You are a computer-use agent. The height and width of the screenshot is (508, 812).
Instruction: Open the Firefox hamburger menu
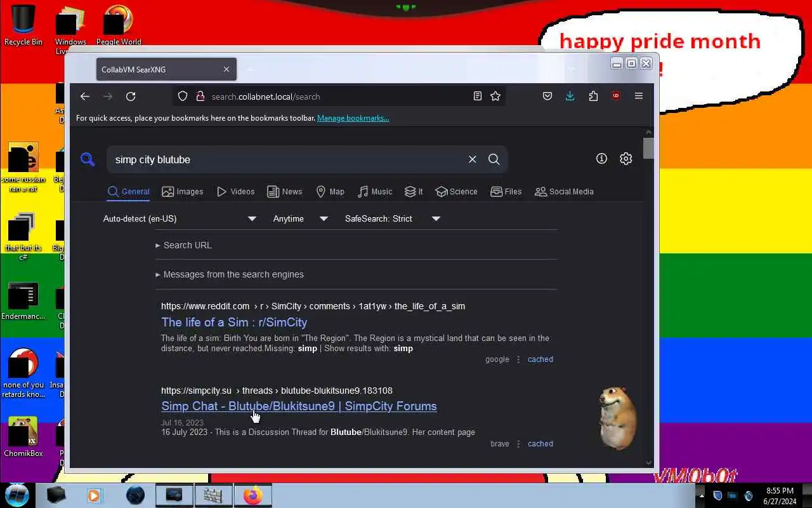point(639,97)
